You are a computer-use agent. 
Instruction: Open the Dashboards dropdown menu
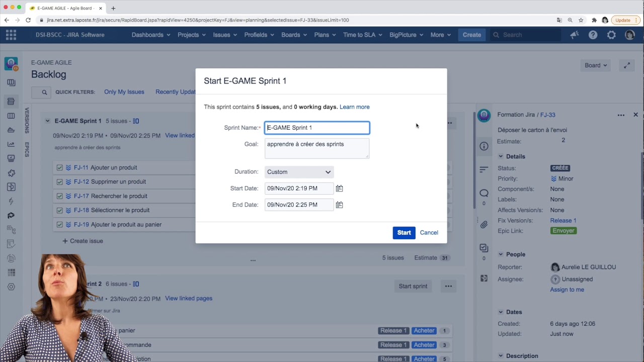pyautogui.click(x=151, y=35)
